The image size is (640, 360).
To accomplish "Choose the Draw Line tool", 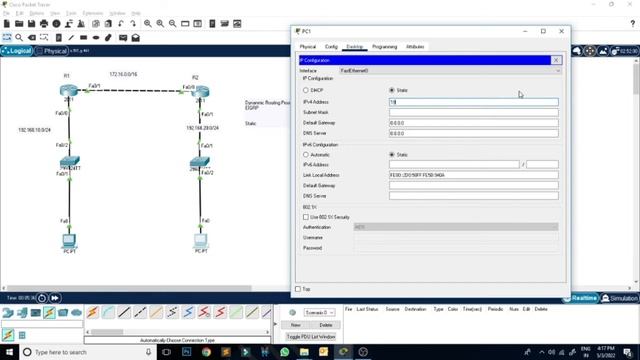I will pyautogui.click(x=71, y=38).
